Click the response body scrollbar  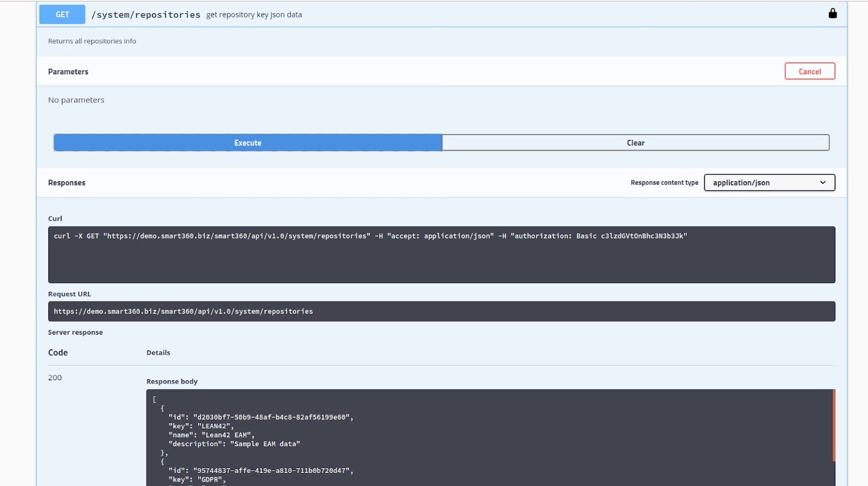click(834, 426)
